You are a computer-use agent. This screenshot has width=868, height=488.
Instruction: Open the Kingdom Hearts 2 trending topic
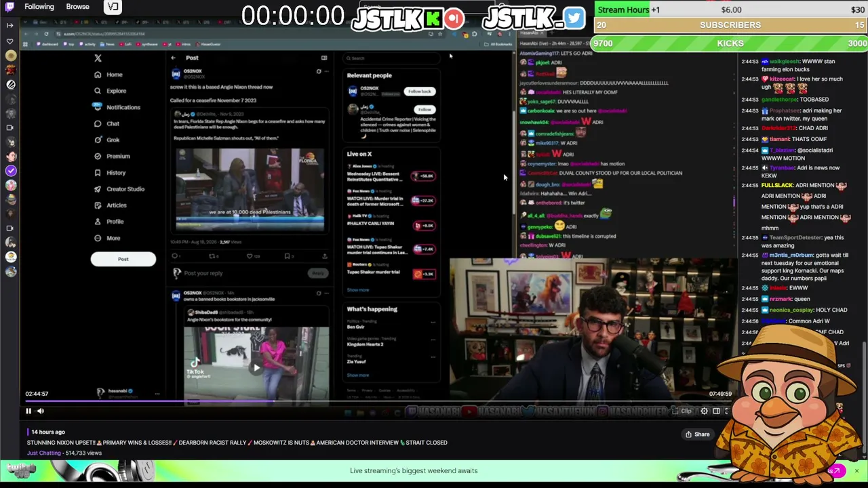pos(365,344)
